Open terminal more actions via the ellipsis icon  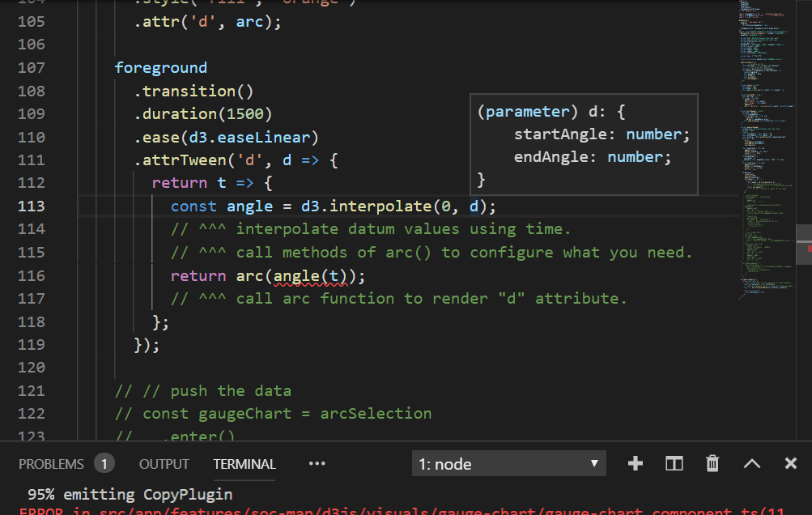tap(316, 463)
